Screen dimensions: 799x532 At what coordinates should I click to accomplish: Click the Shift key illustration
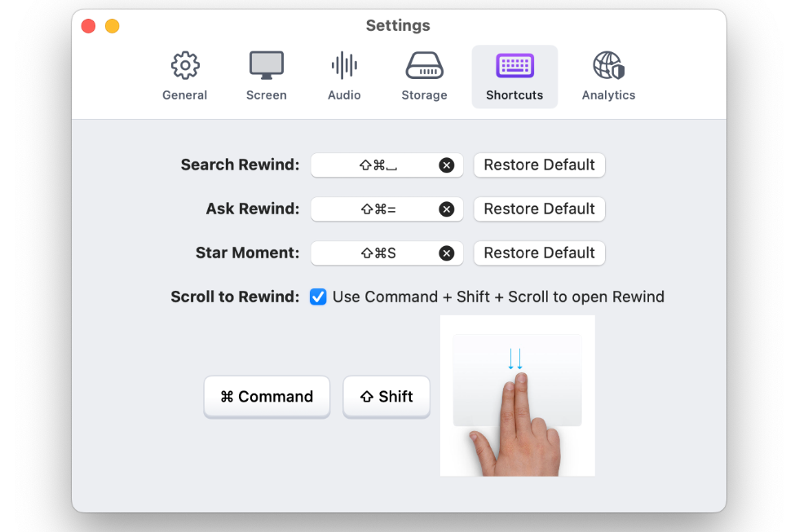pyautogui.click(x=386, y=397)
